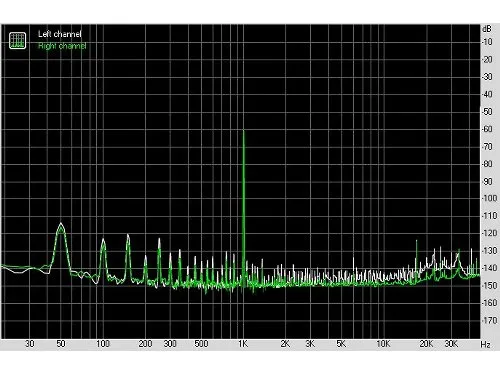Click the dB unit label
Image resolution: width=500 pixels, height=375 pixels.
(x=487, y=29)
